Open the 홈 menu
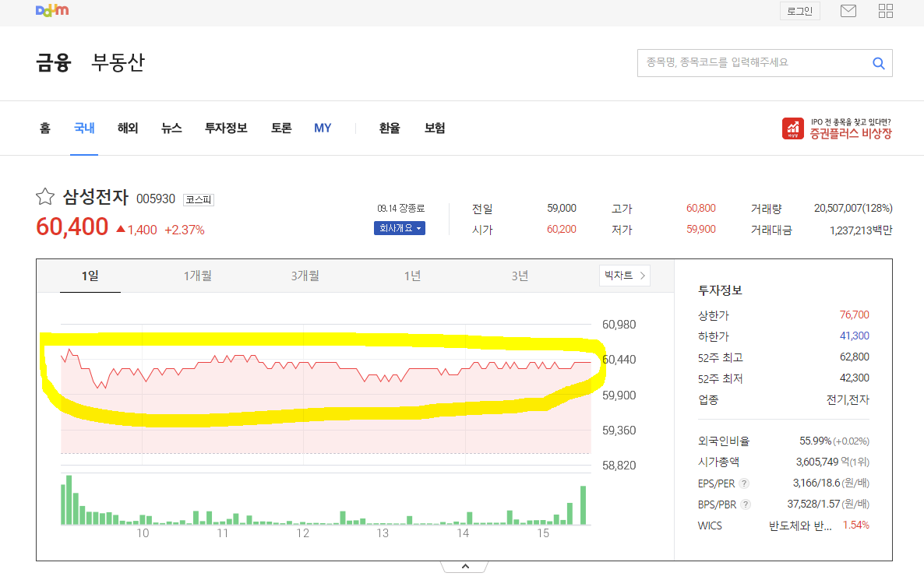 [x=44, y=128]
